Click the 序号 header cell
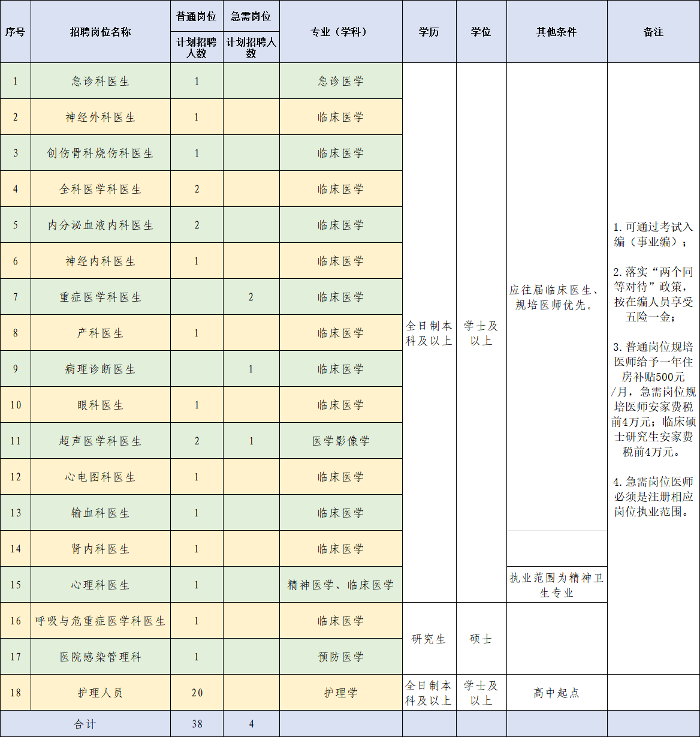The width and height of the screenshot is (700, 737). [x=16, y=32]
